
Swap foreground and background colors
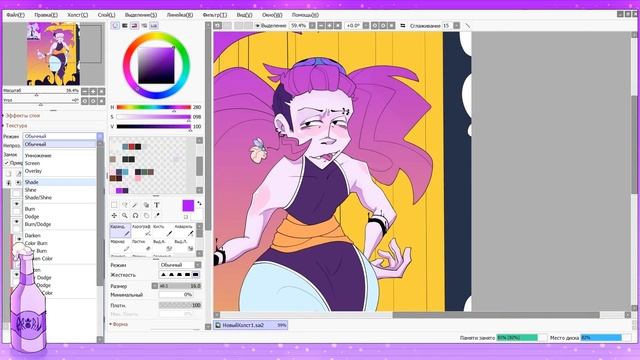coord(199,203)
